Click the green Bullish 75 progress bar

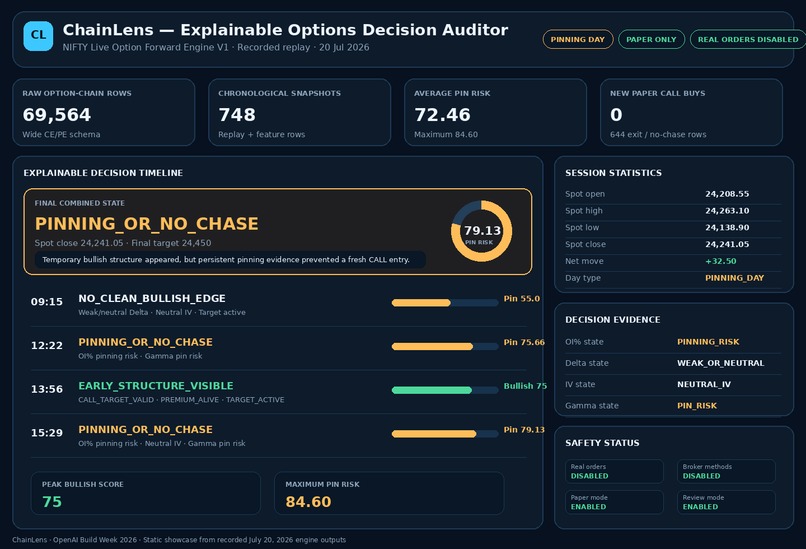tap(445, 390)
